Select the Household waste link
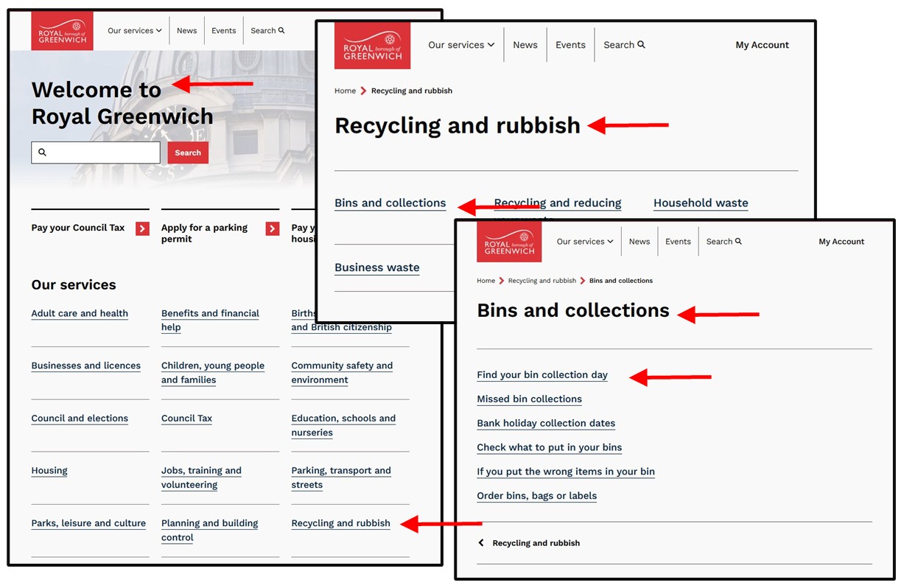The height and width of the screenshot is (588, 904). pyautogui.click(x=701, y=203)
